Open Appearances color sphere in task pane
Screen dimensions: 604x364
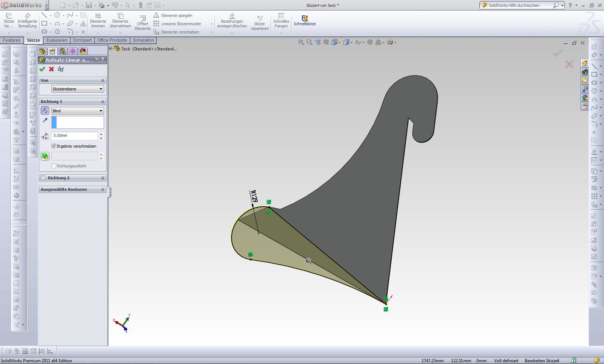(x=585, y=98)
